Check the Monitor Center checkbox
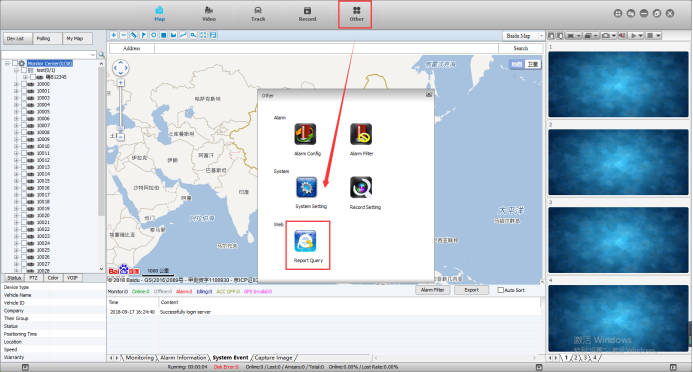The height and width of the screenshot is (372, 693). pyautogui.click(x=15, y=64)
